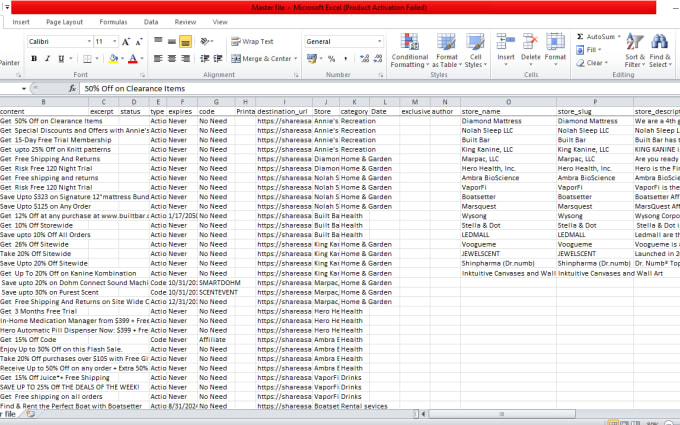Viewport: 680px width, 425px height.
Task: Open the Sort & Filter menu
Action: [x=634, y=50]
